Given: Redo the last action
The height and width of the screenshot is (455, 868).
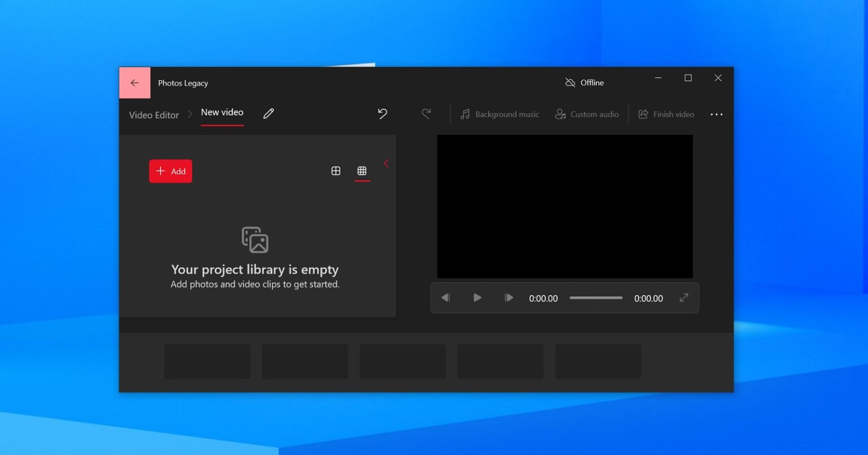Looking at the screenshot, I should [426, 113].
